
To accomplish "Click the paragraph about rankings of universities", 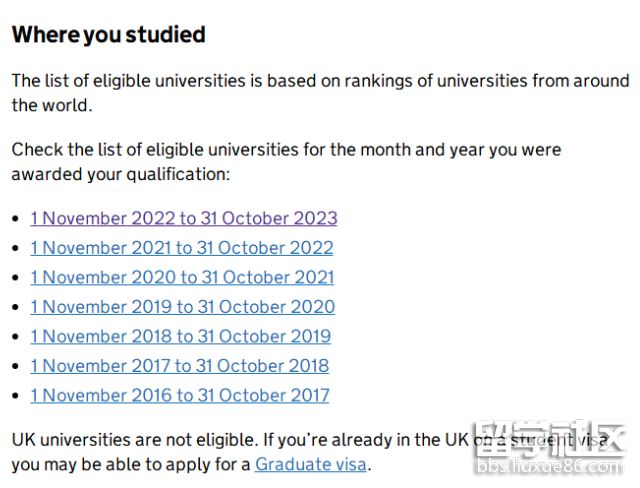I will (320, 92).
